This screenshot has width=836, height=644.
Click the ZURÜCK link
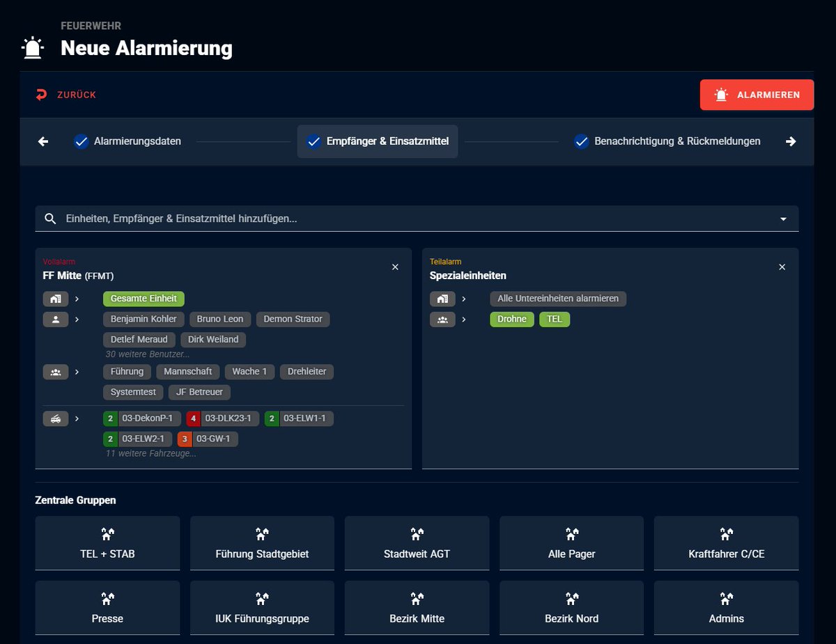click(66, 95)
